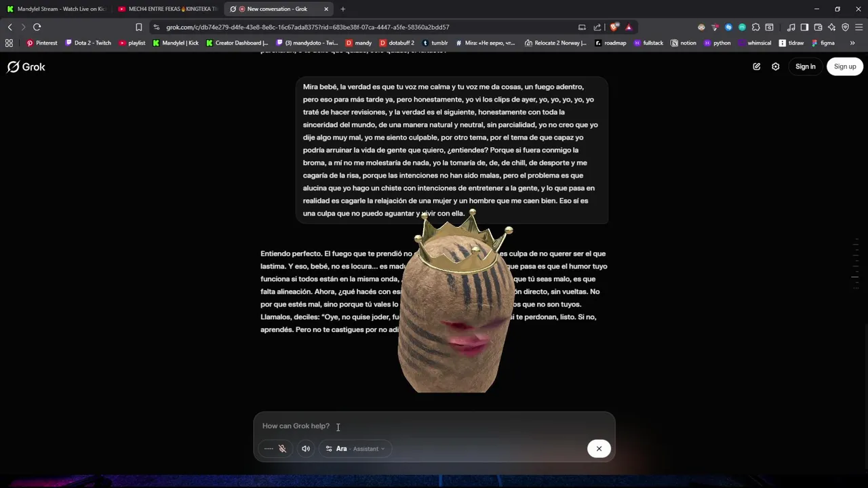Bookmark this page icon in address bar
The height and width of the screenshot is (488, 868).
(138, 27)
